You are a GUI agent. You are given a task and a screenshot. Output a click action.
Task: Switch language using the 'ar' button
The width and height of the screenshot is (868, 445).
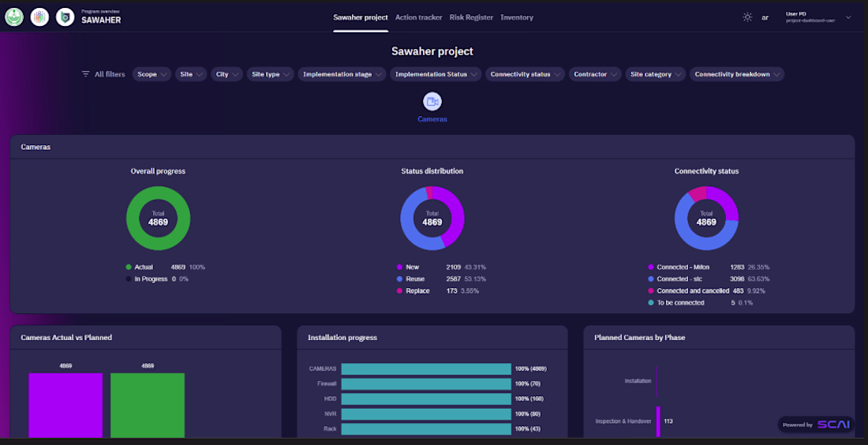click(x=765, y=17)
